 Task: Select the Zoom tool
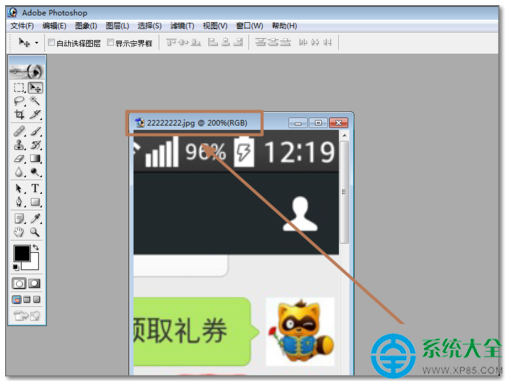[35, 232]
